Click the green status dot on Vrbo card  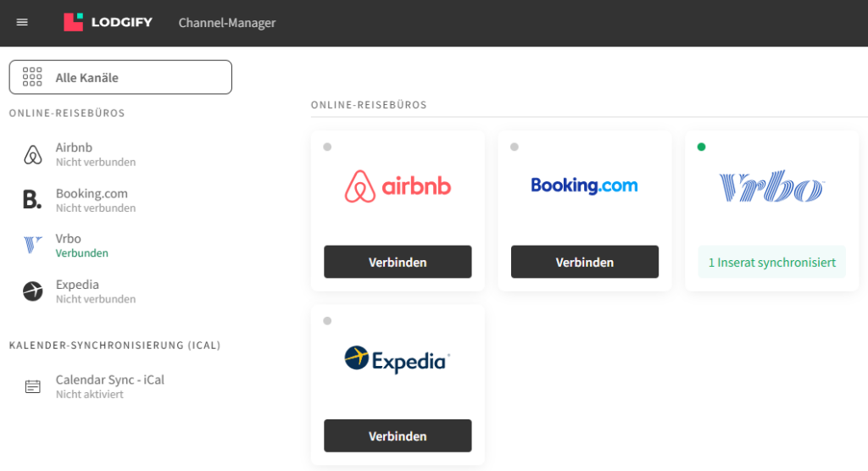tap(701, 147)
